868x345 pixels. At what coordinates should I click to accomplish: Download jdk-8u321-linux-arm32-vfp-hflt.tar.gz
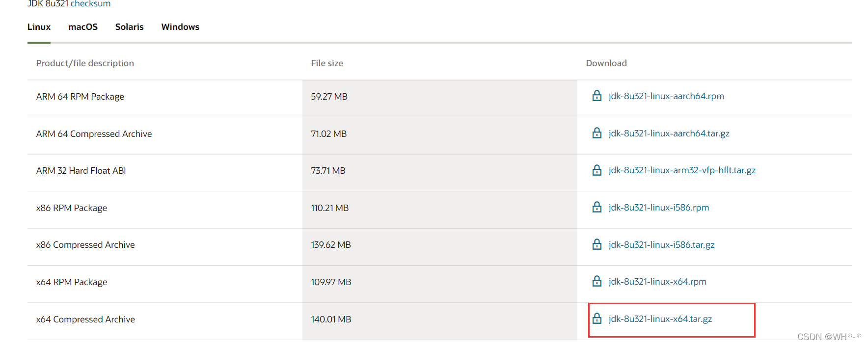click(682, 170)
